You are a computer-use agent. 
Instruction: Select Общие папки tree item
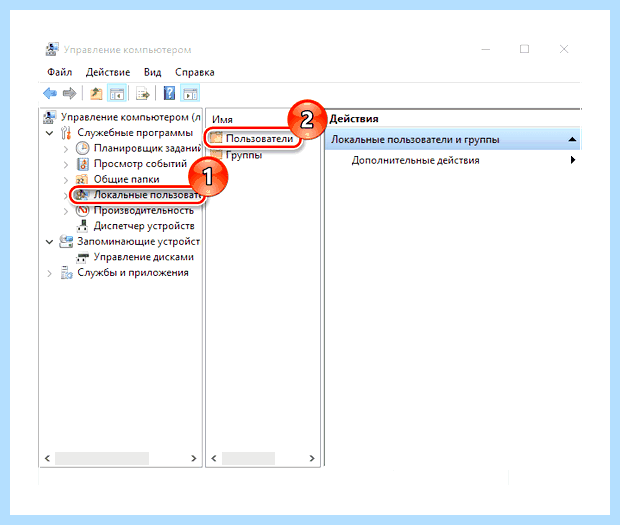click(x=127, y=179)
